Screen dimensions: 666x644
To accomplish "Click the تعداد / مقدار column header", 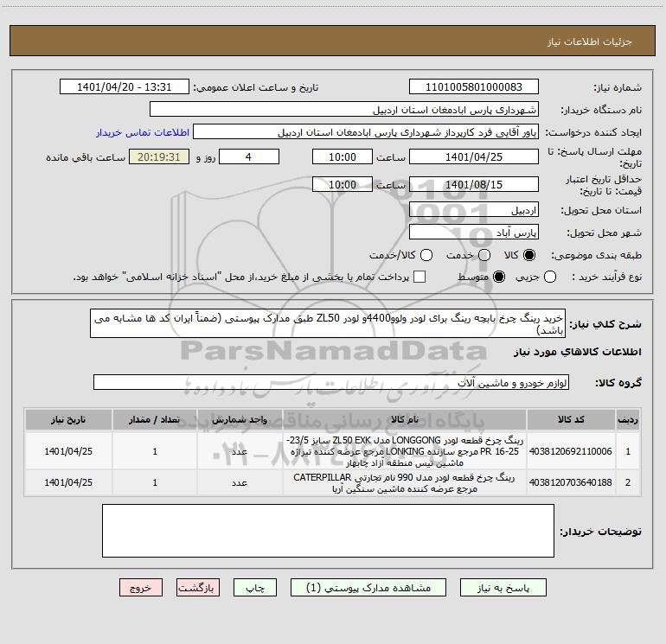I will coord(155,419).
